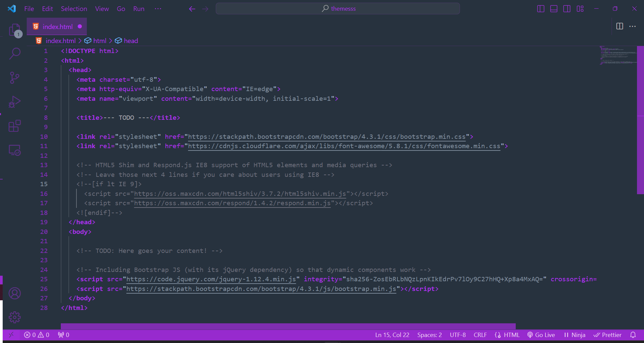The image size is (644, 343).
Task: Follow the respond.min.js script link
Action: (x=232, y=203)
